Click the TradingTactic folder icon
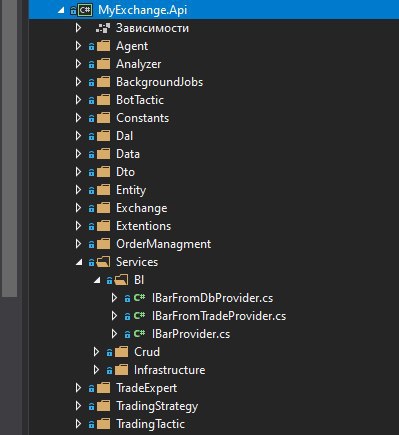399x435 pixels. coord(103,424)
